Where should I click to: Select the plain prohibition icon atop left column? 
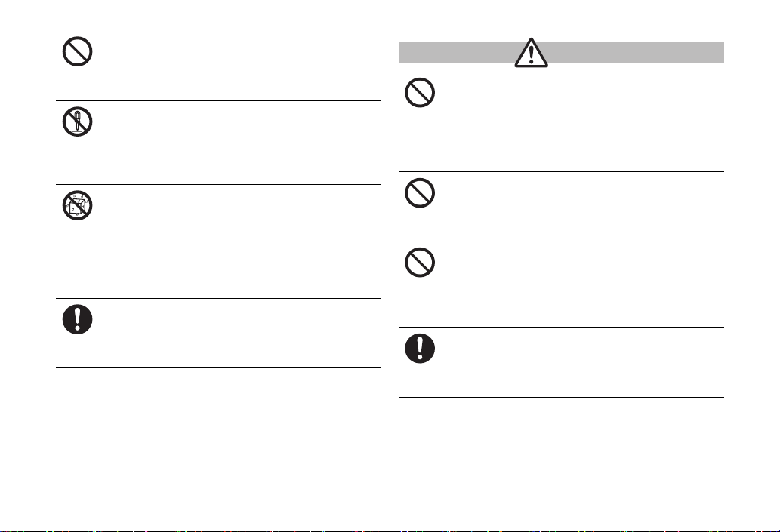tap(77, 51)
